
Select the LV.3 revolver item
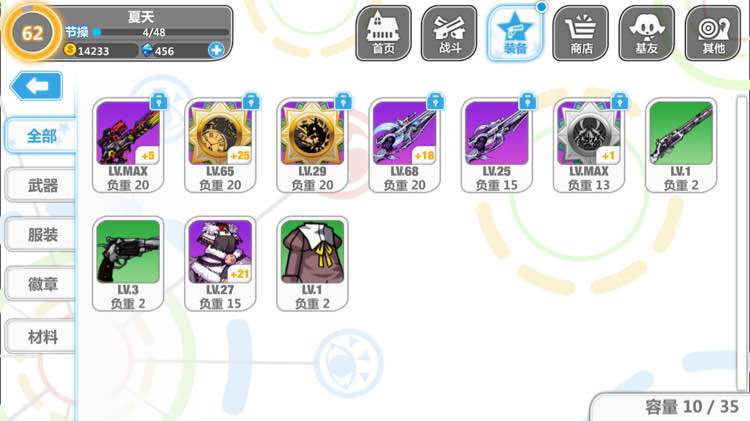(x=128, y=264)
